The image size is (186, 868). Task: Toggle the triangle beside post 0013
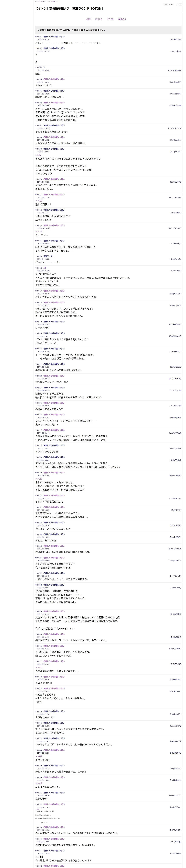(x=36, y=225)
